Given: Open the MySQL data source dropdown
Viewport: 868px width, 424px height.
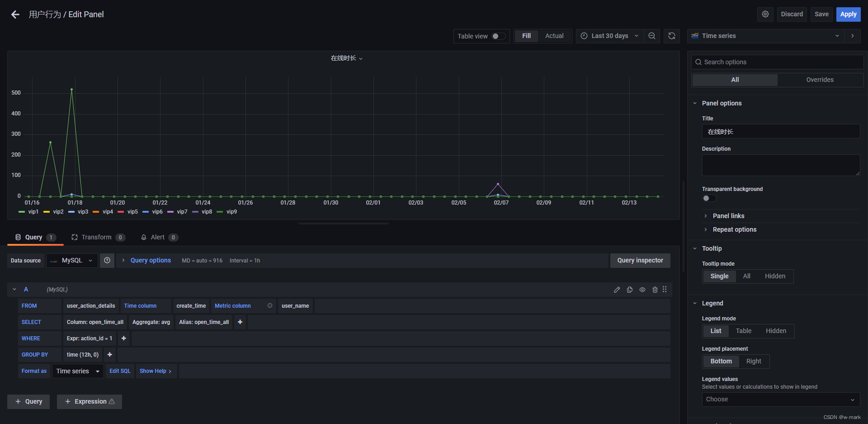Looking at the screenshot, I should pos(72,260).
